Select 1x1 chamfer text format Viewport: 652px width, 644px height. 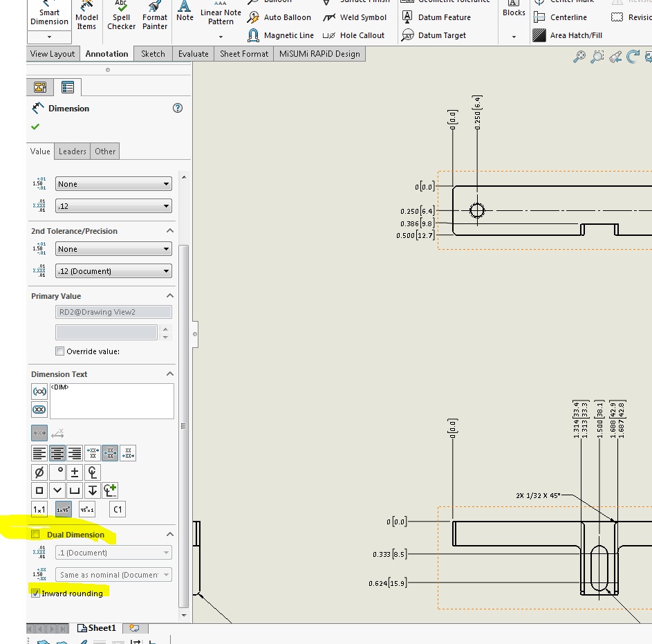click(39, 510)
